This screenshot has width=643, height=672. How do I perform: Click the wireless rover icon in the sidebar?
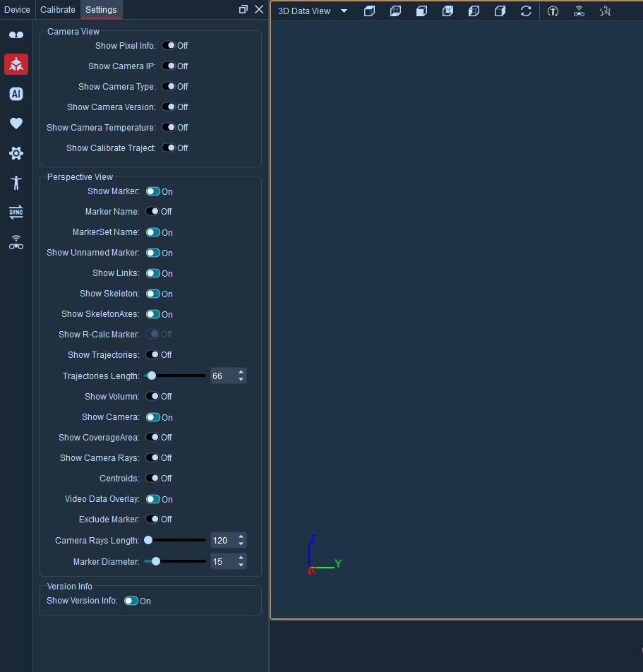coord(16,242)
